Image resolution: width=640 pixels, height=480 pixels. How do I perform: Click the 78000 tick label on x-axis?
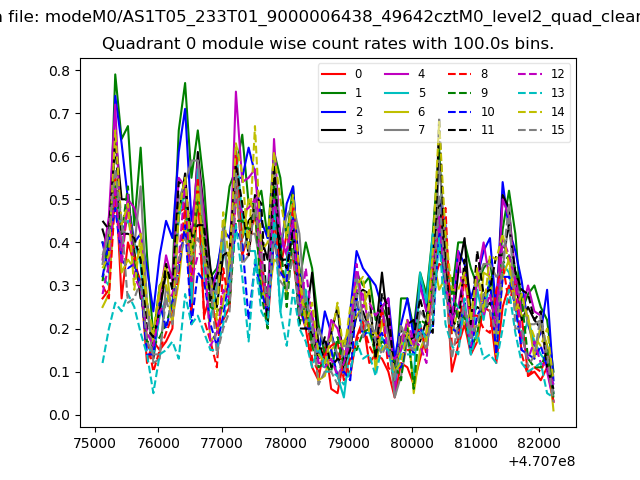(x=285, y=442)
